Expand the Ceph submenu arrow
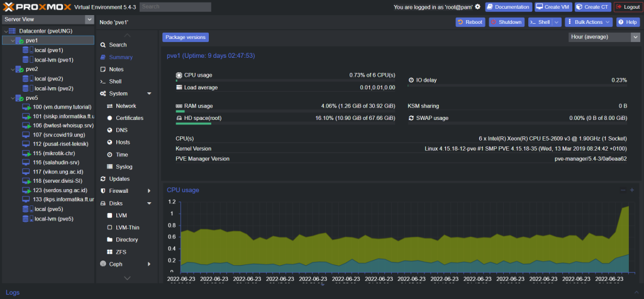The image size is (644, 299). (149, 264)
